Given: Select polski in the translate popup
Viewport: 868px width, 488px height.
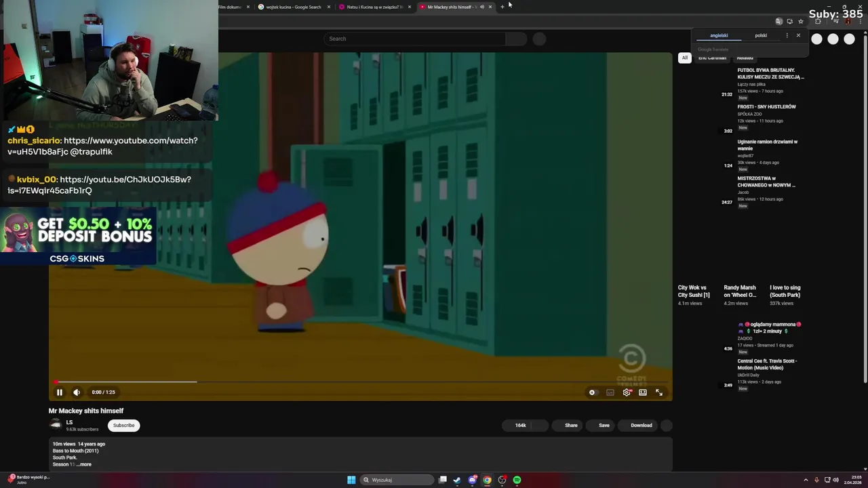Looking at the screenshot, I should tap(761, 35).
